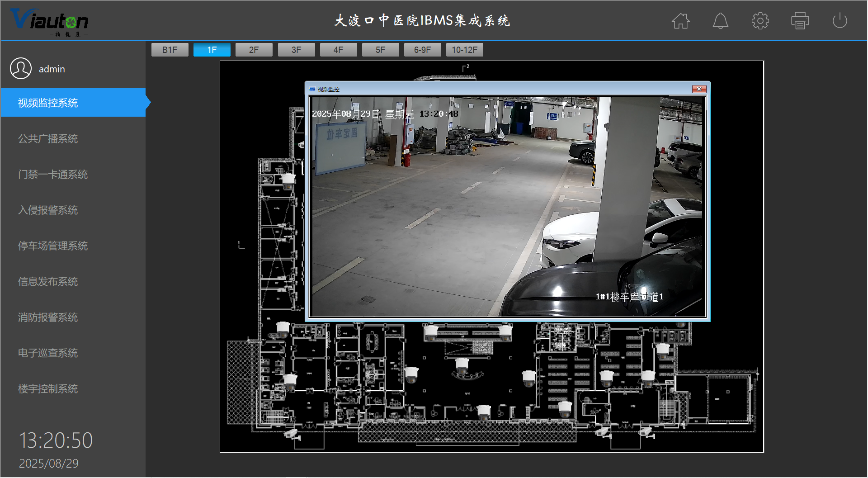Switch to the B1F floor tab
The height and width of the screenshot is (478, 868).
click(170, 50)
